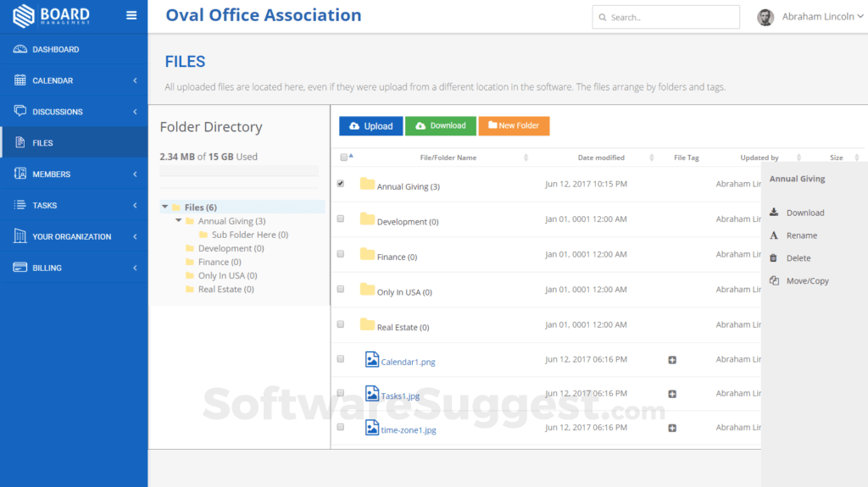Open the Abraham Lincoln user dropdown
The width and height of the screenshot is (868, 487).
click(x=816, y=17)
